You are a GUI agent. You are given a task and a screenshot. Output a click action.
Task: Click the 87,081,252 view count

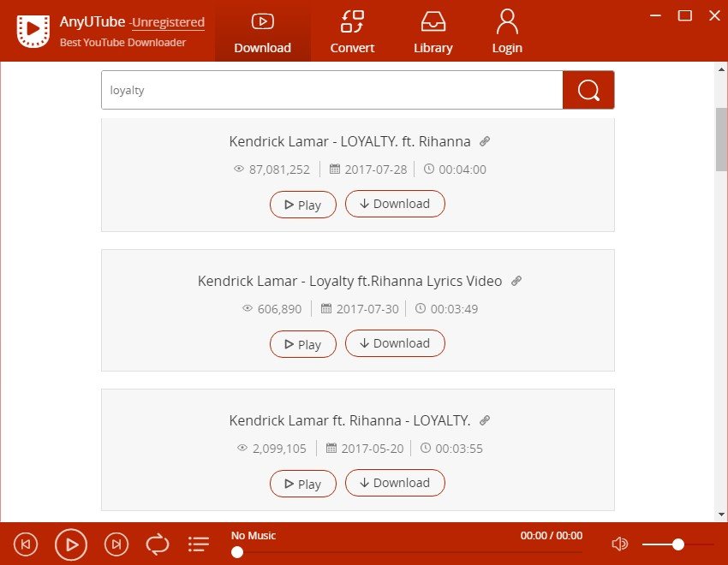279,169
